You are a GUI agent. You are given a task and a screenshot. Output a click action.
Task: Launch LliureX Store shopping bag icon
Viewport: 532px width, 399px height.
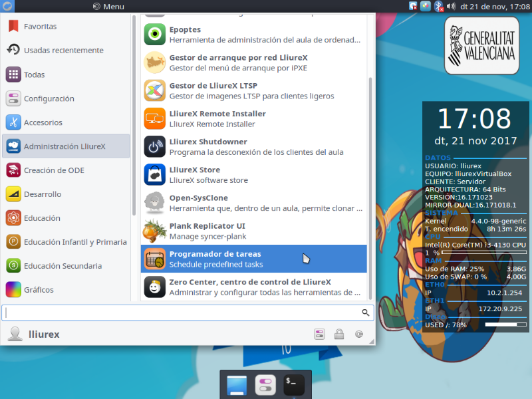155,175
